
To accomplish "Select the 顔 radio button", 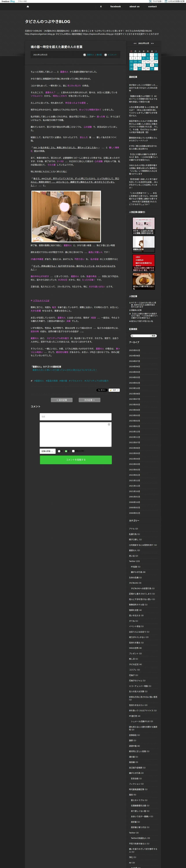I will point(59,451).
